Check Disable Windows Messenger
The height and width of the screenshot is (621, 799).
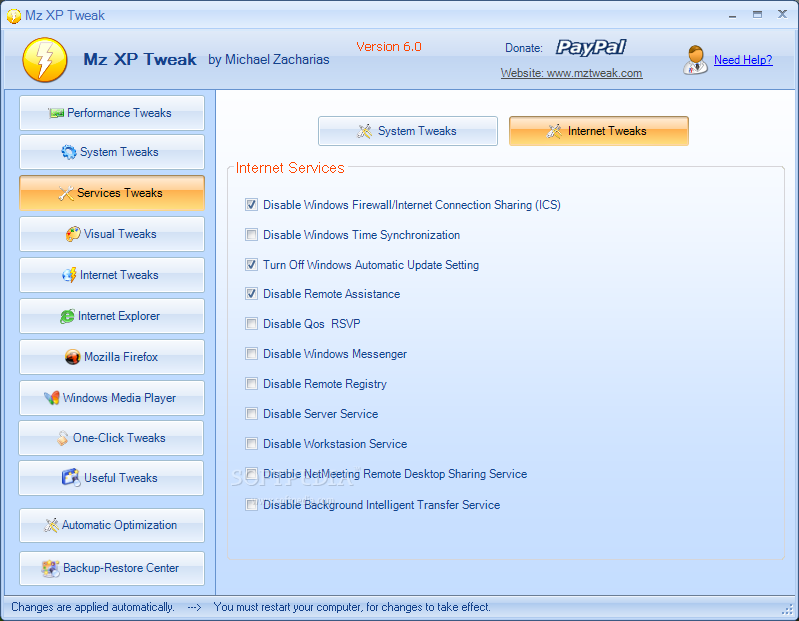pyautogui.click(x=251, y=354)
